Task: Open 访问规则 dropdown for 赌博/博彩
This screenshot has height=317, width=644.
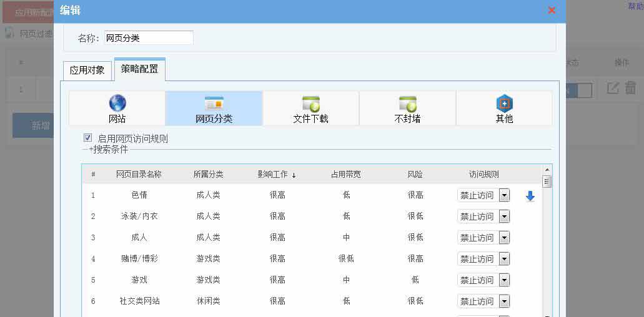Action: click(504, 259)
